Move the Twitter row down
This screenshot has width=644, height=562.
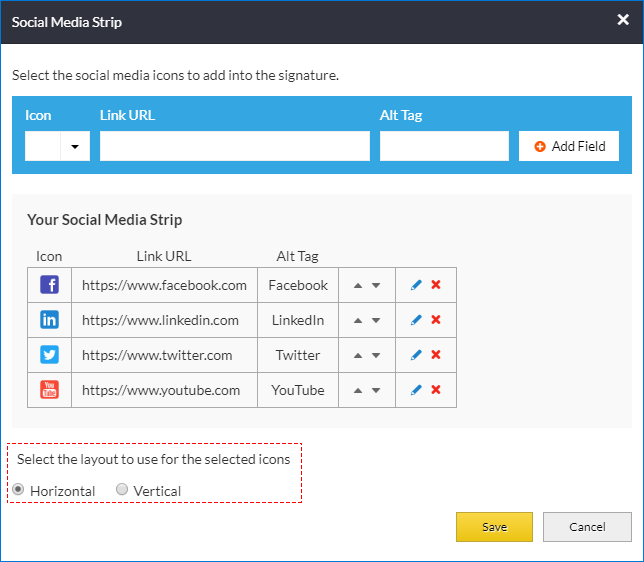[x=376, y=355]
